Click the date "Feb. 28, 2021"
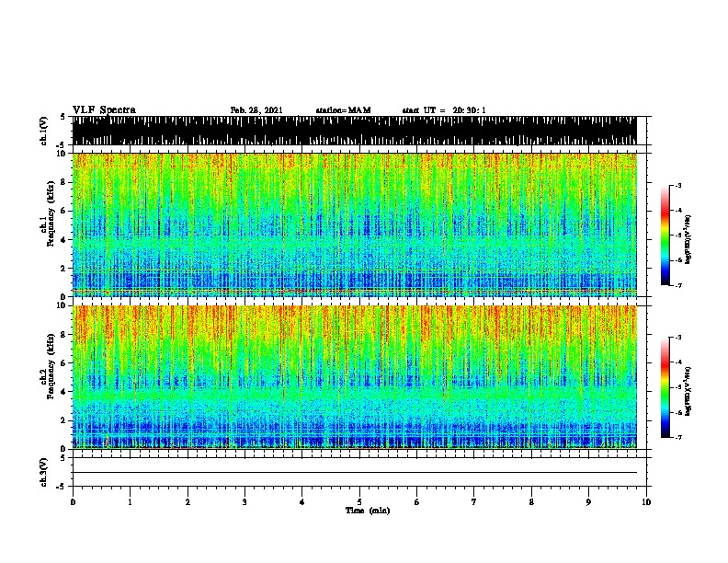Screen dimensions: 728x563 [x=256, y=110]
